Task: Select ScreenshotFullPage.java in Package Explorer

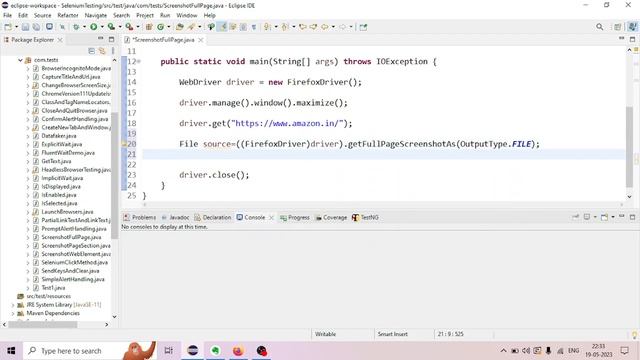Action: click(71, 237)
